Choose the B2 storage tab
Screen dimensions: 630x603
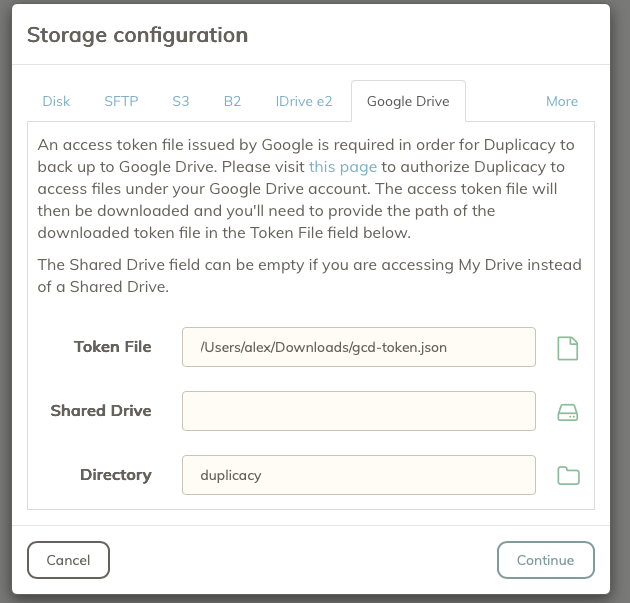pyautogui.click(x=232, y=101)
